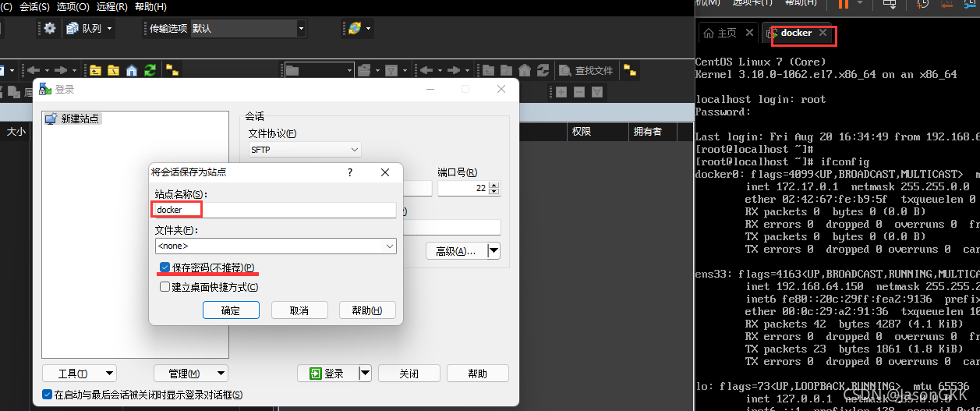Open the folder (文件夹) <none> combo box
Image resolution: width=980 pixels, height=411 pixels.
pyautogui.click(x=276, y=246)
